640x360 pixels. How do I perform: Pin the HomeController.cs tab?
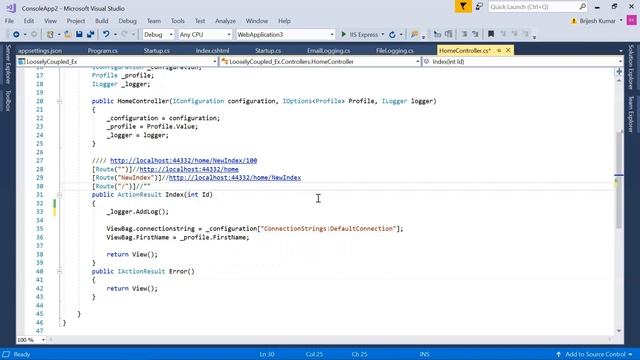pos(499,50)
